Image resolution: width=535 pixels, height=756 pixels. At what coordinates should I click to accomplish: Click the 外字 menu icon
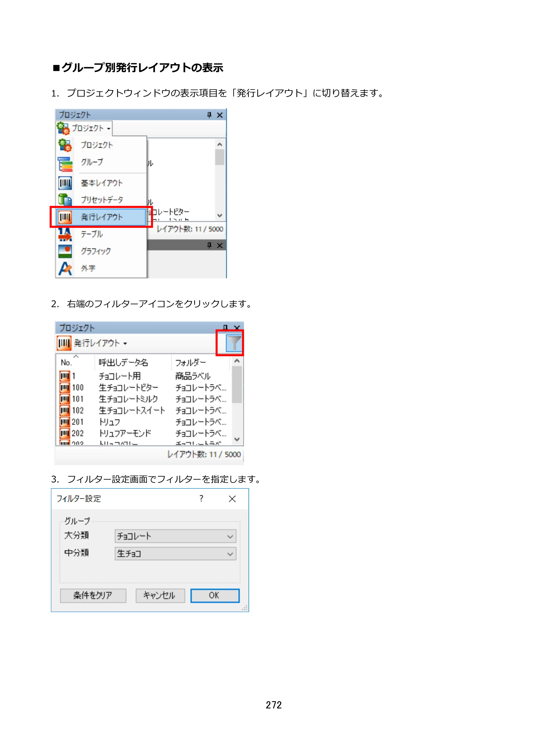pos(65,268)
